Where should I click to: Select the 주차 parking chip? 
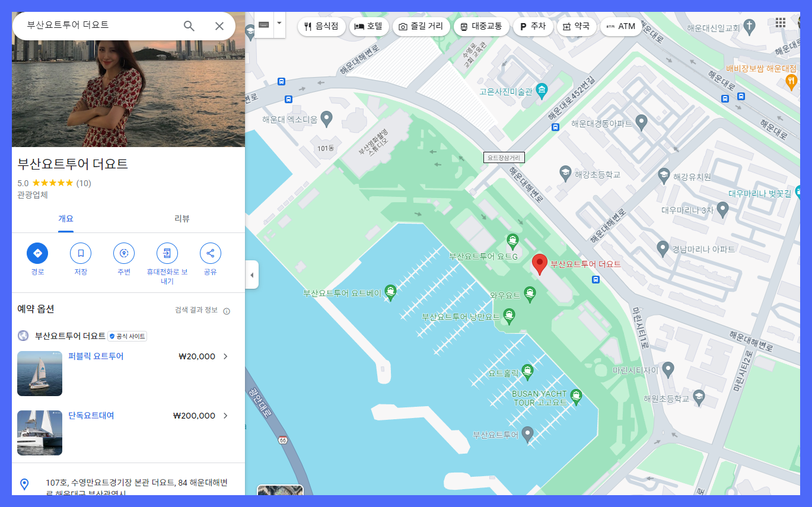click(x=533, y=26)
